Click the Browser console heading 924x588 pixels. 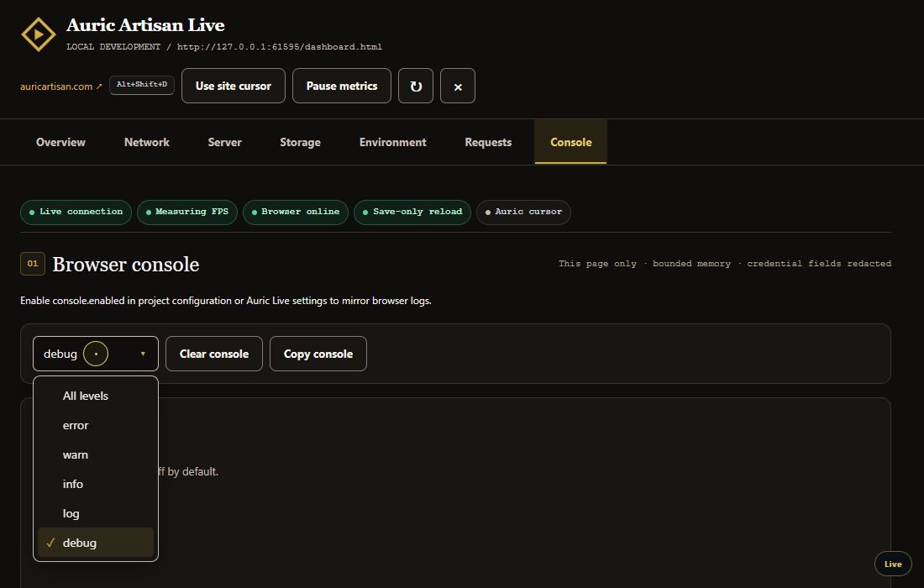125,265
